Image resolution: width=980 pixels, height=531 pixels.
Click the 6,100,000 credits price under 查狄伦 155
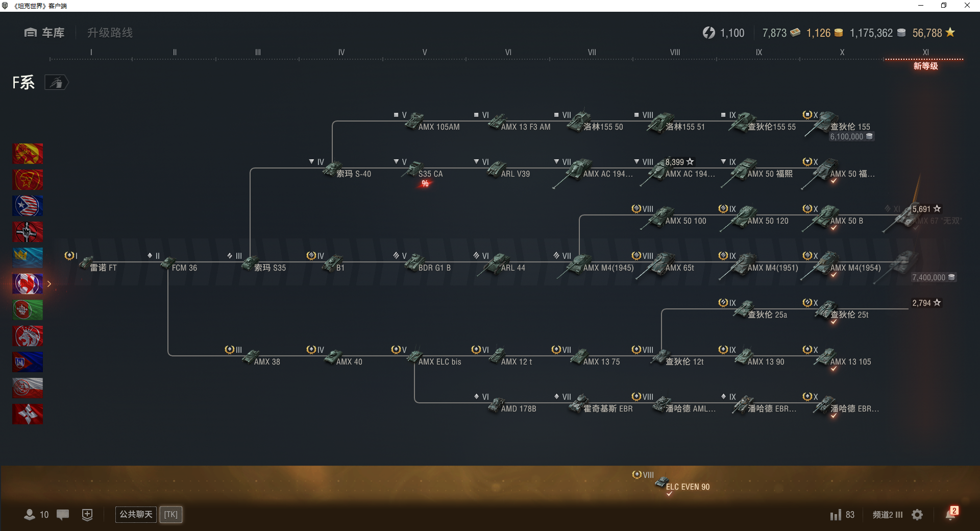coord(851,136)
